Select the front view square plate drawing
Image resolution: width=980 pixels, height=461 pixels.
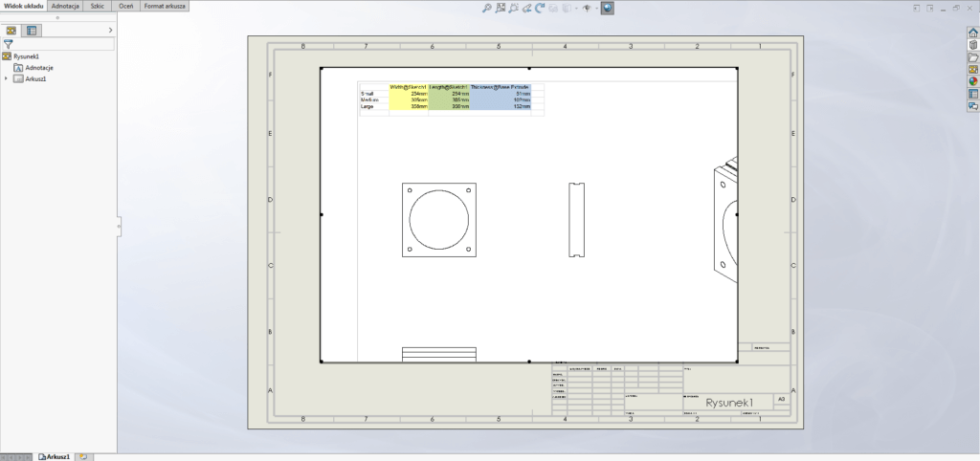click(438, 219)
